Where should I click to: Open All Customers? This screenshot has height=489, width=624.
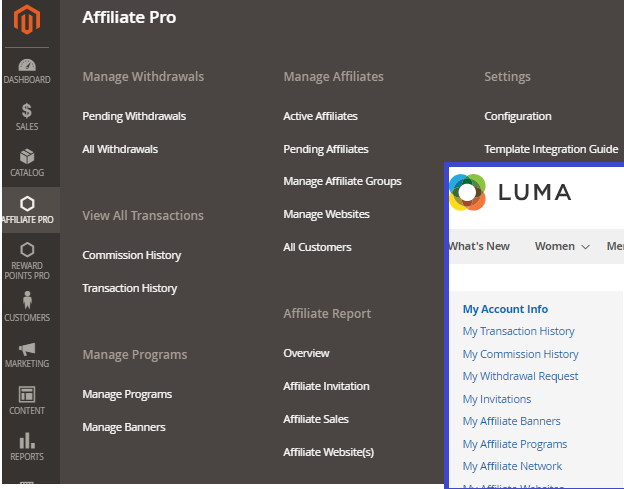[317, 247]
